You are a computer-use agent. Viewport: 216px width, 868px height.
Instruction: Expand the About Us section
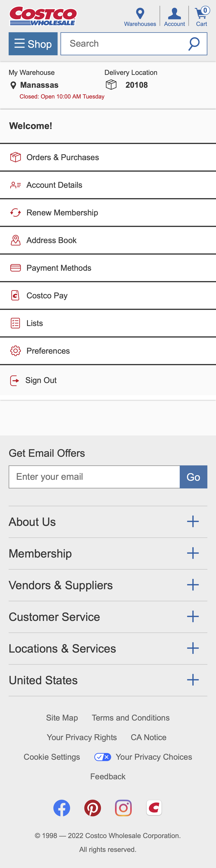coord(193,521)
